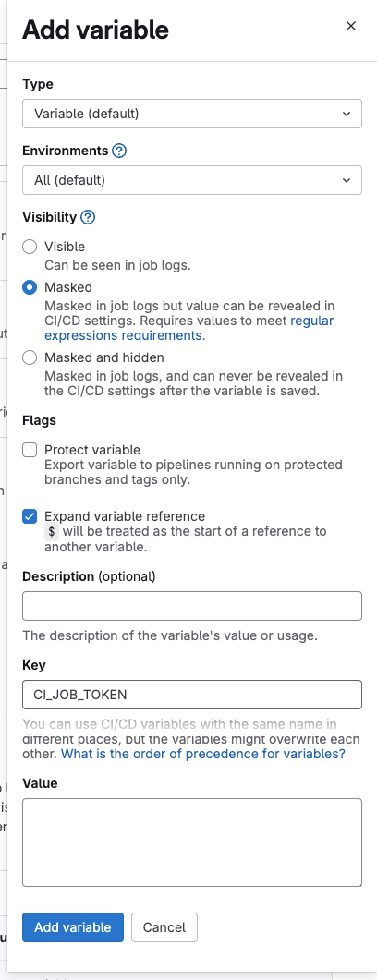Open regular expressions requirements link

pyautogui.click(x=188, y=328)
